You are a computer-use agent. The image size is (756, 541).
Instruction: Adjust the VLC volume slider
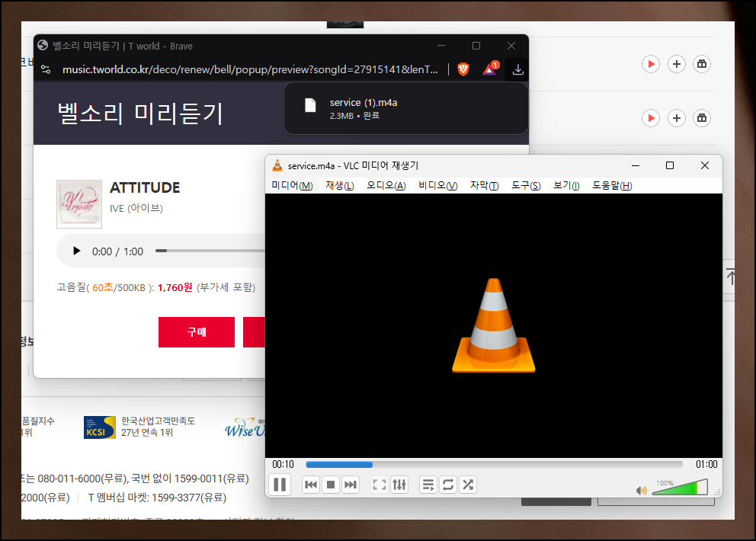680,488
